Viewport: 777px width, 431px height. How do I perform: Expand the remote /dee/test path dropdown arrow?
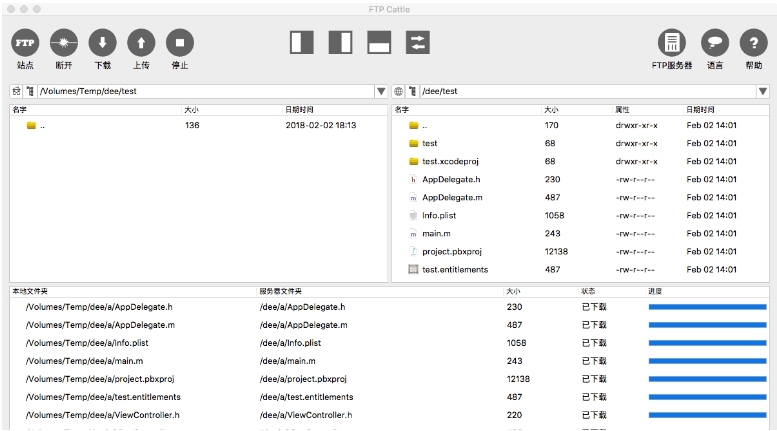pyautogui.click(x=763, y=91)
